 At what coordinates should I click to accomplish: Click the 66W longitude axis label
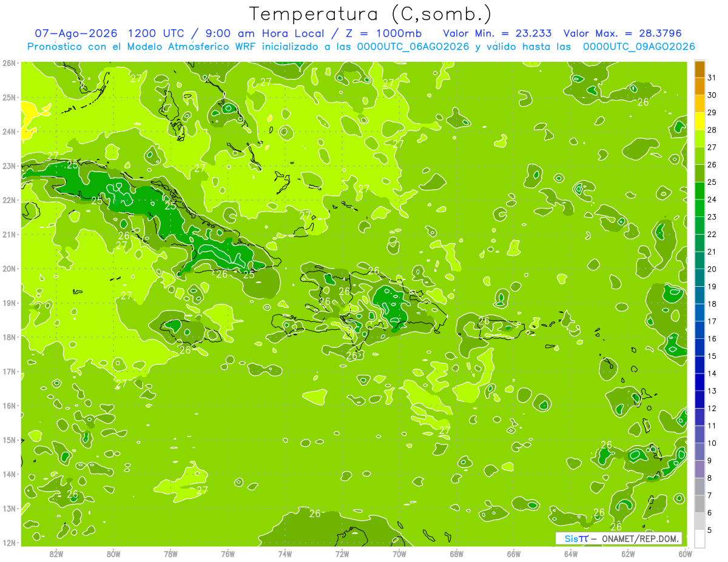click(514, 554)
